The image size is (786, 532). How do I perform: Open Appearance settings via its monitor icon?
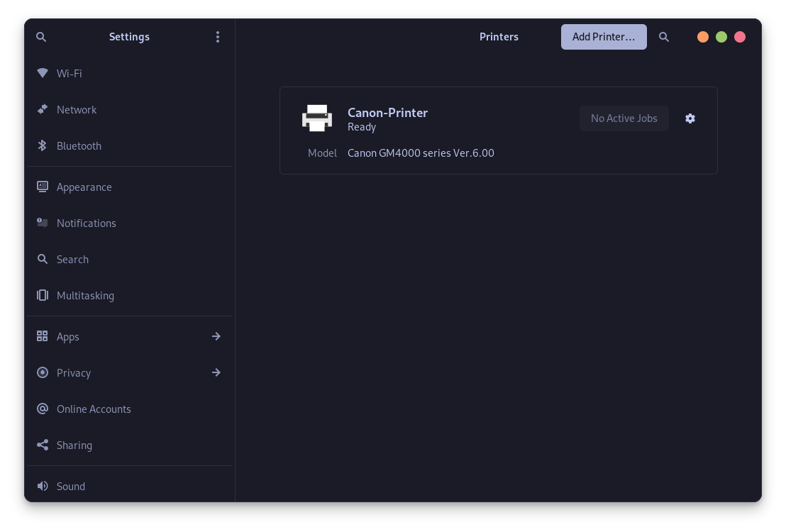click(42, 187)
